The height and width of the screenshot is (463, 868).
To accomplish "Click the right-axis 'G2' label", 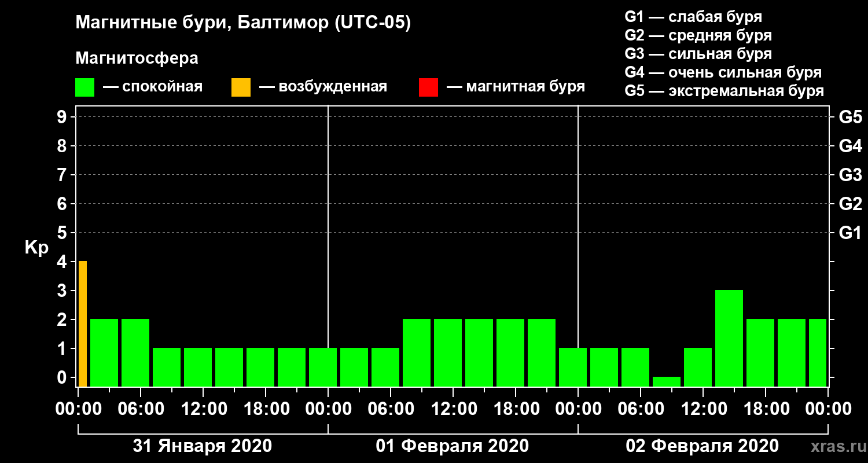I will (x=850, y=204).
